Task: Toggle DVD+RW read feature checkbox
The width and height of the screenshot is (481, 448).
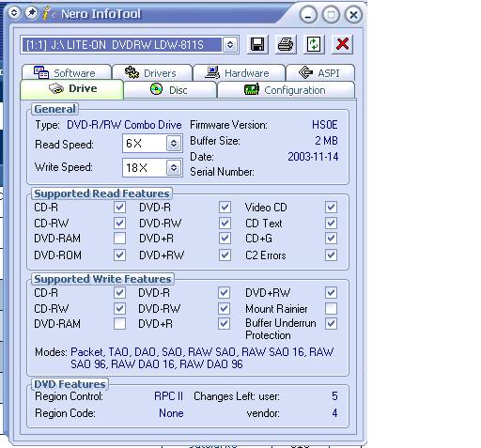Action: tap(225, 255)
